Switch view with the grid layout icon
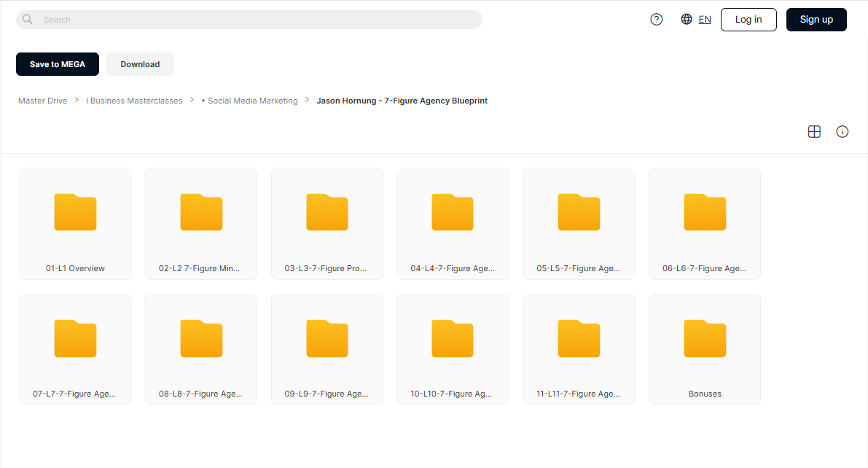The height and width of the screenshot is (468, 868). tap(814, 131)
